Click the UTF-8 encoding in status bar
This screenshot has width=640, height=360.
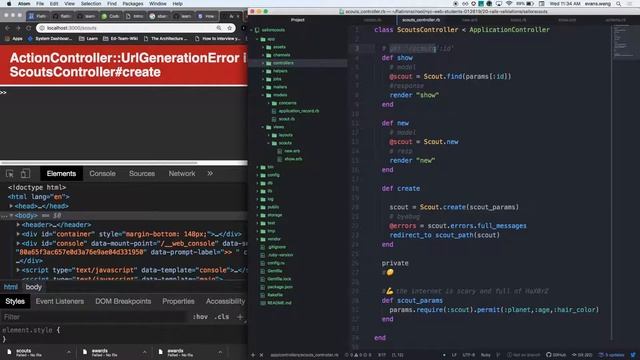(x=468, y=355)
